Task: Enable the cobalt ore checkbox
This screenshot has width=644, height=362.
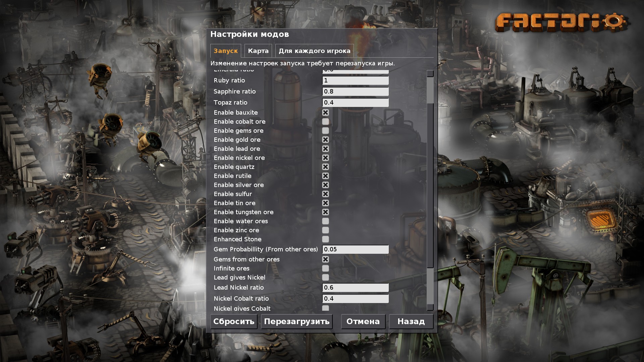Action: point(325,122)
